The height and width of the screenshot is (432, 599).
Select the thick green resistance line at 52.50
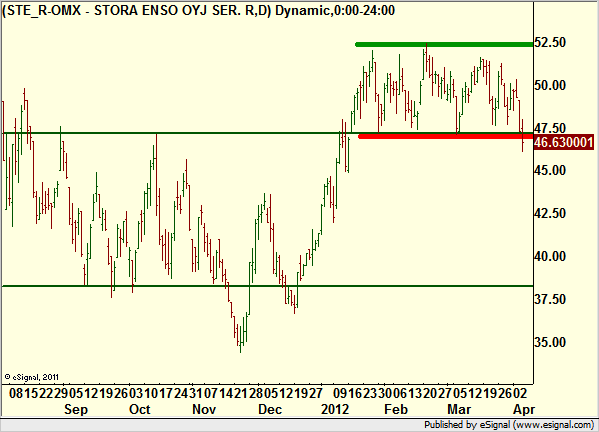pos(444,45)
